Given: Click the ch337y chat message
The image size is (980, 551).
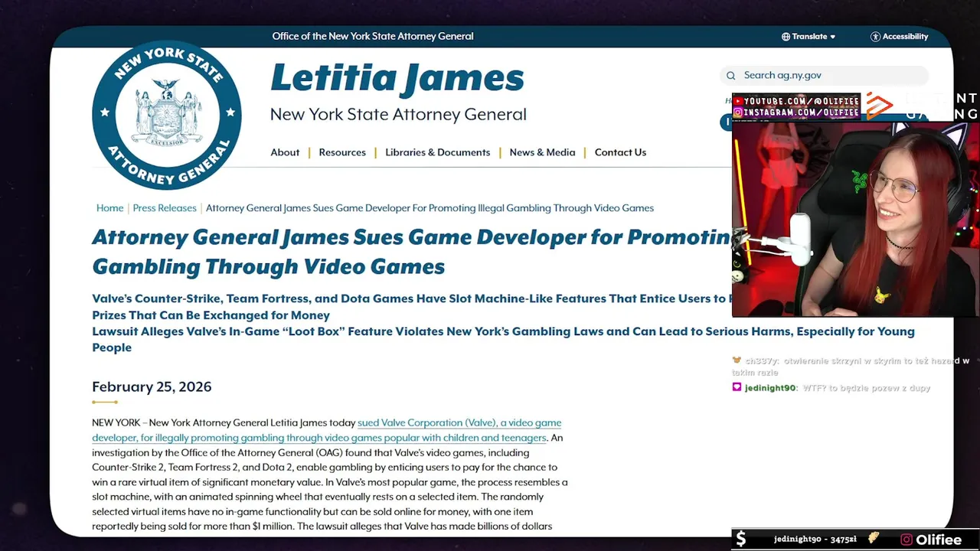Looking at the screenshot, I should click(851, 366).
